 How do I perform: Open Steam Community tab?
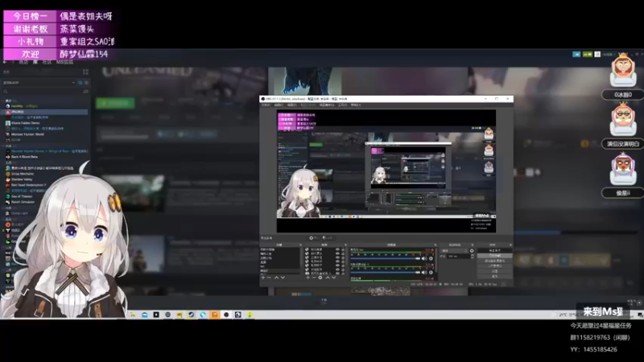(47, 63)
